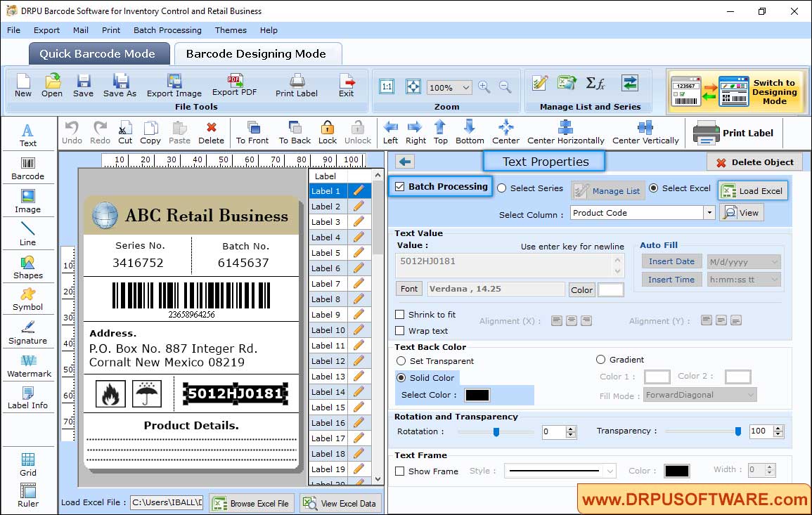Add a Watermark from the sidebar

tap(29, 366)
